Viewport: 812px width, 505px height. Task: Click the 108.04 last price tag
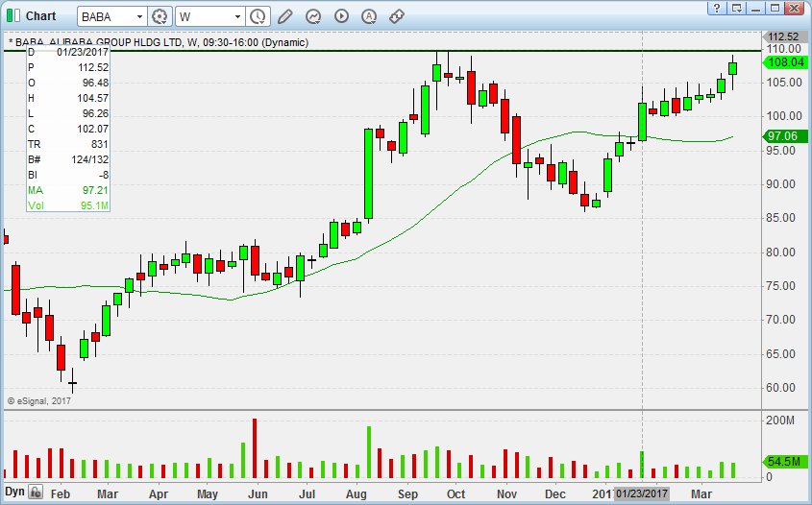click(786, 62)
